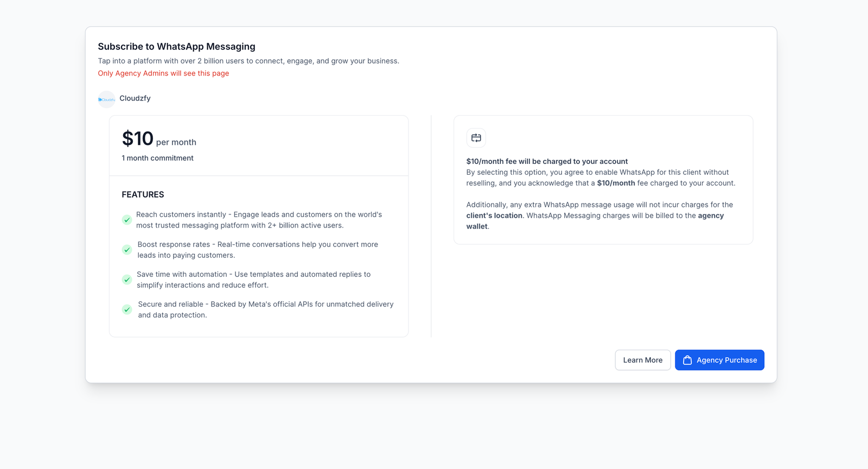The height and width of the screenshot is (469, 868).
Task: Click the red "Only Agency Admins" notice
Action: point(163,73)
